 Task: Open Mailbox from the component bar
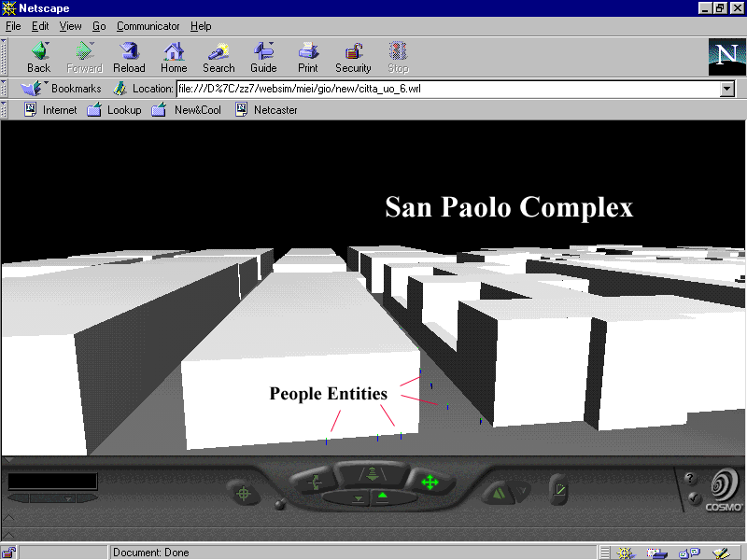click(657, 553)
